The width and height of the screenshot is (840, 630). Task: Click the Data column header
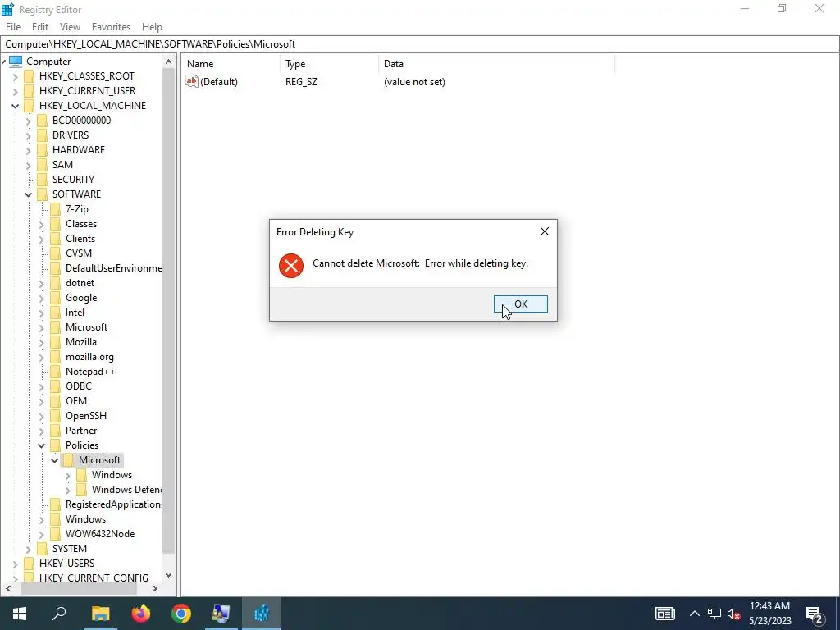(496, 64)
